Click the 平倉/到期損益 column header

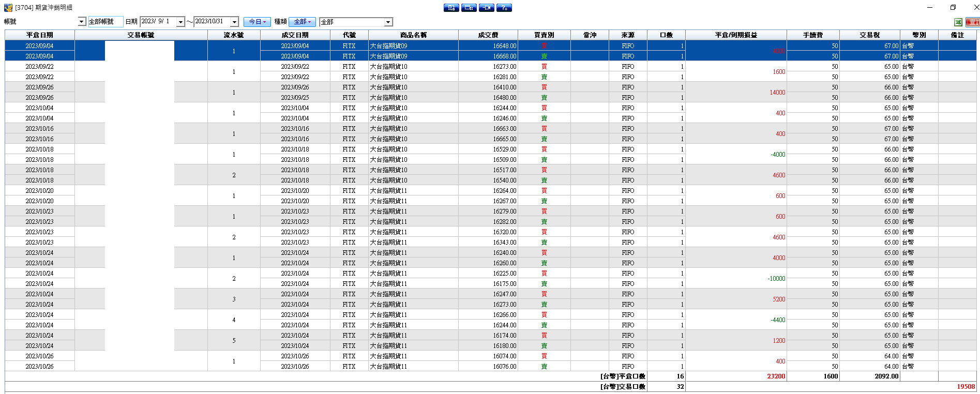coord(736,35)
